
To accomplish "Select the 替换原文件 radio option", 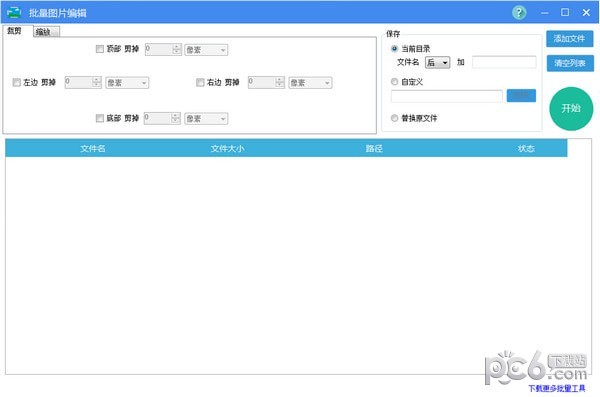I will [x=394, y=118].
